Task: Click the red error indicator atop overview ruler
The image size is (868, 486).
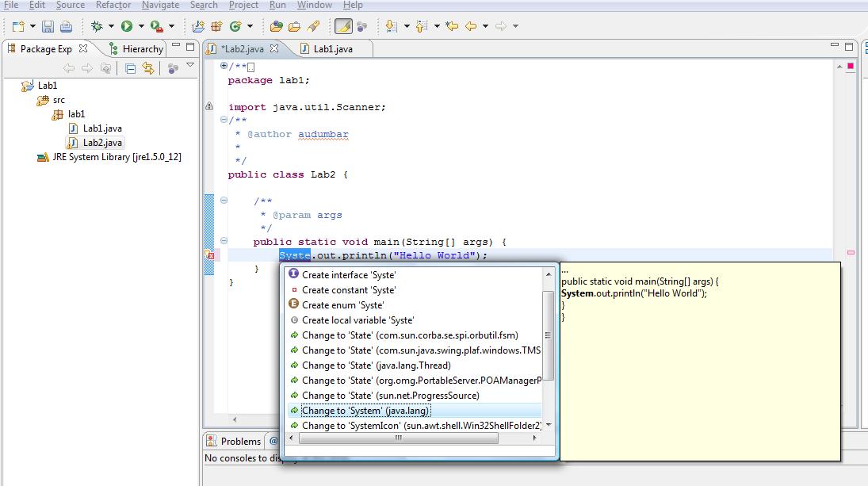Action: (x=851, y=66)
